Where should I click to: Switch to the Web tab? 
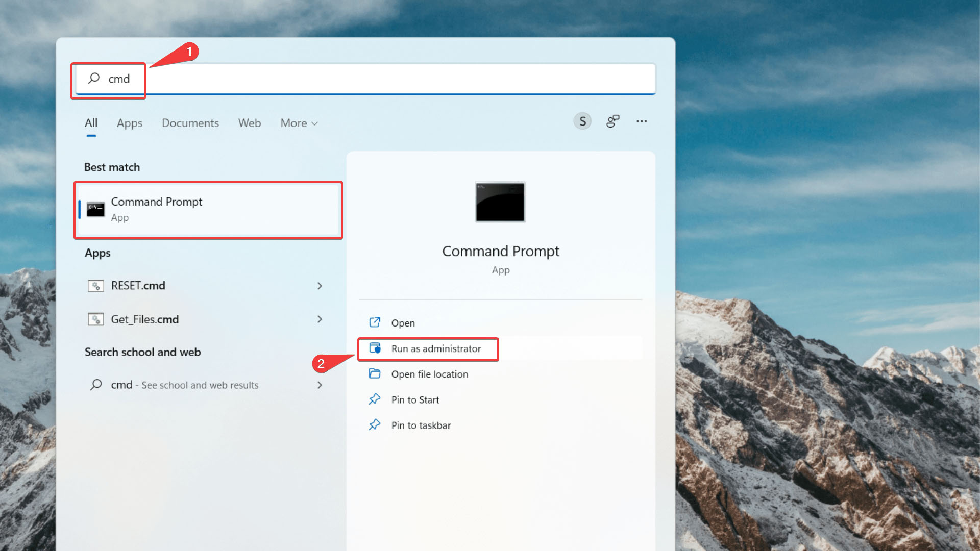click(x=249, y=122)
